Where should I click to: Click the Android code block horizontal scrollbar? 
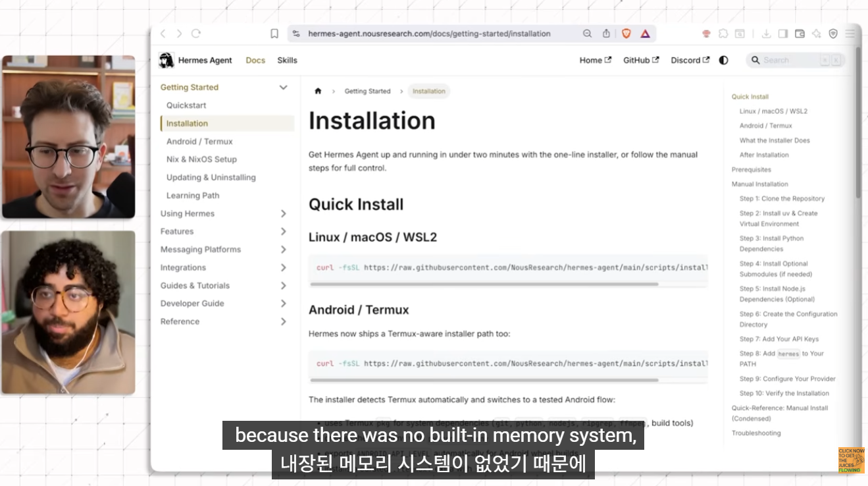(x=484, y=380)
